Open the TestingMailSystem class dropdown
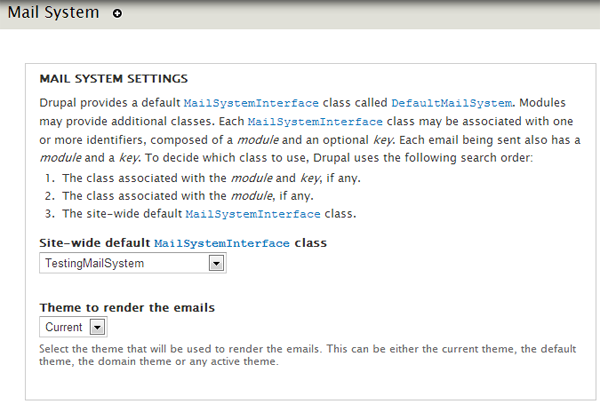 pos(133,263)
